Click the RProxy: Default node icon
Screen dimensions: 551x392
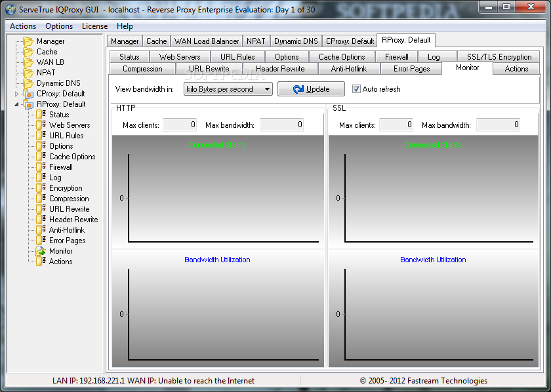coord(28,104)
